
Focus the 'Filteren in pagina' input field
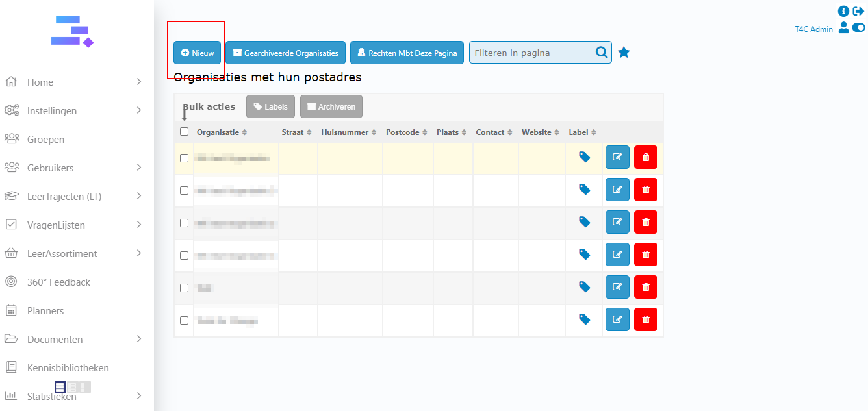[x=530, y=53]
